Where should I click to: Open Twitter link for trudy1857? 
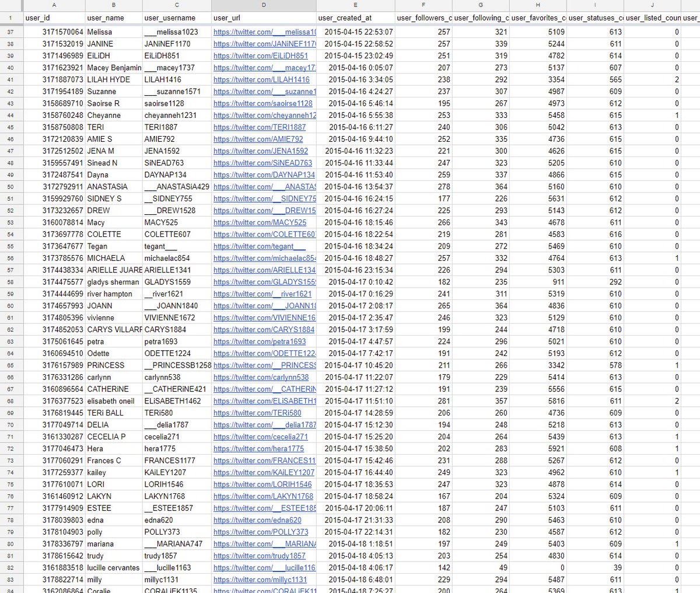[260, 556]
